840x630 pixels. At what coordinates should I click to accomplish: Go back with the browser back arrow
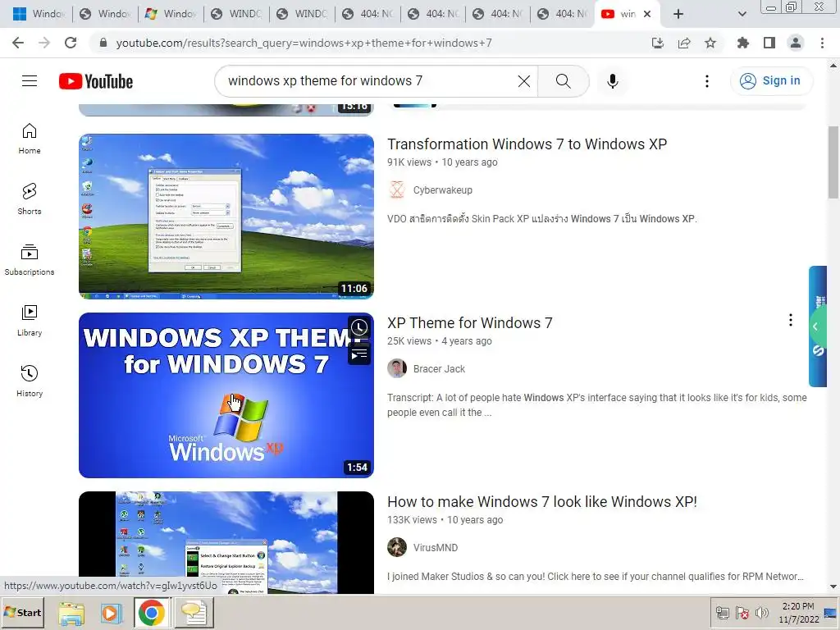point(18,43)
